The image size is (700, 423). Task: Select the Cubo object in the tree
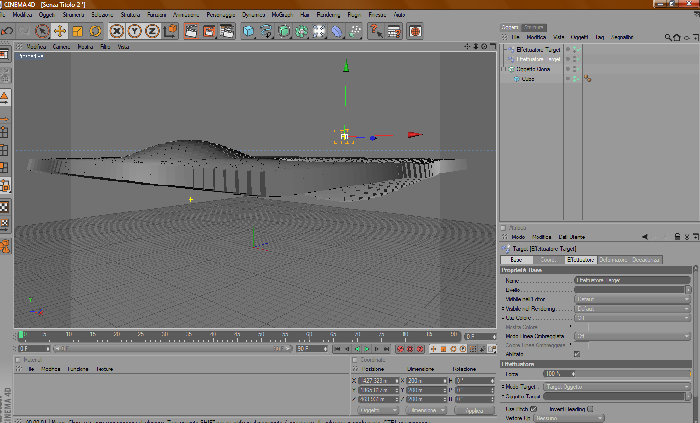(528, 79)
